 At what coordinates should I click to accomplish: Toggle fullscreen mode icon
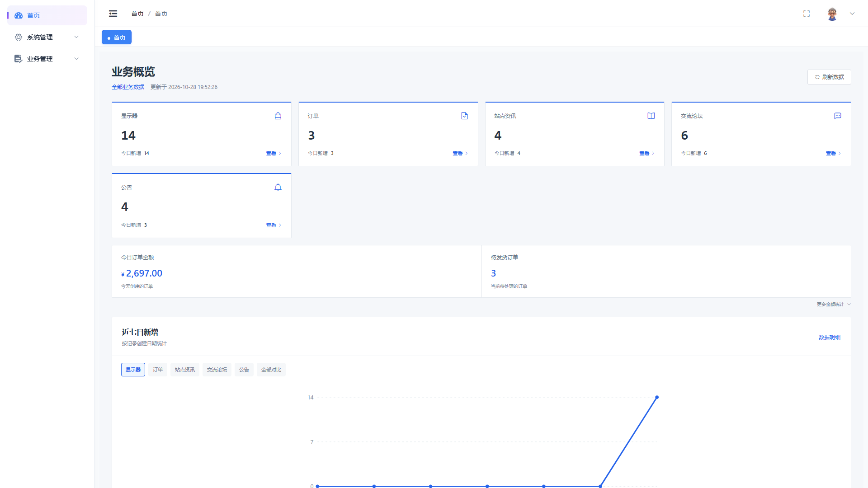point(807,14)
